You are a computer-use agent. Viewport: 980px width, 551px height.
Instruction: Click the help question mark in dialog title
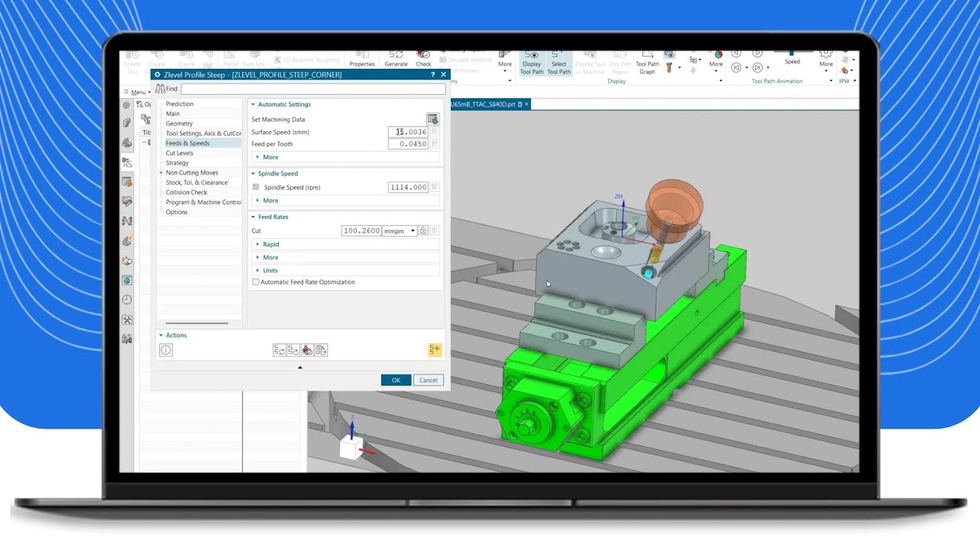tap(433, 75)
